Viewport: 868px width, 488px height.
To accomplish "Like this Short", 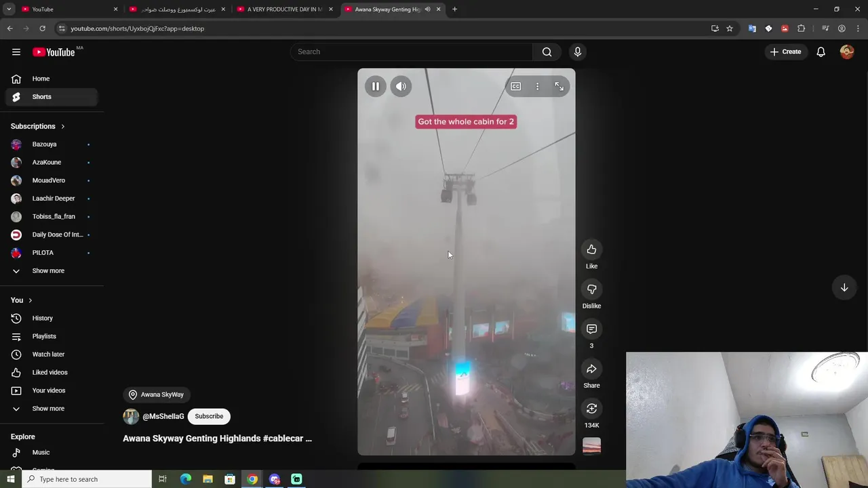I will point(591,249).
